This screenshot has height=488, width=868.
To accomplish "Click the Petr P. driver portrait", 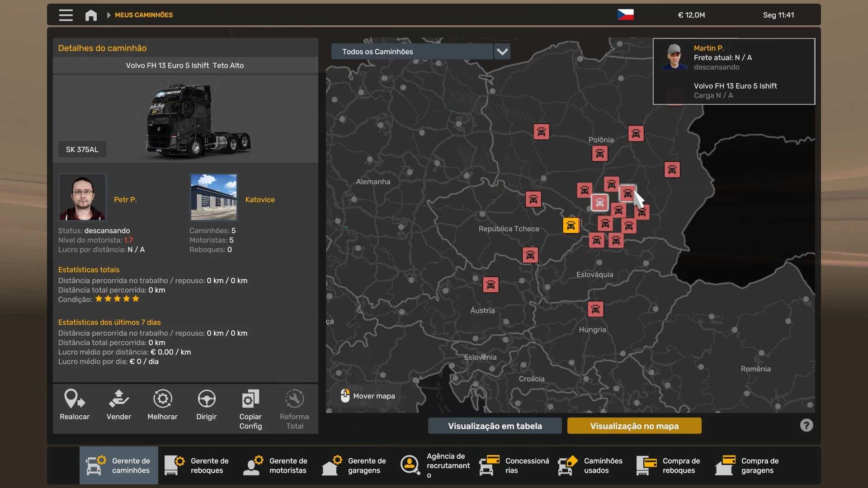I will click(82, 197).
